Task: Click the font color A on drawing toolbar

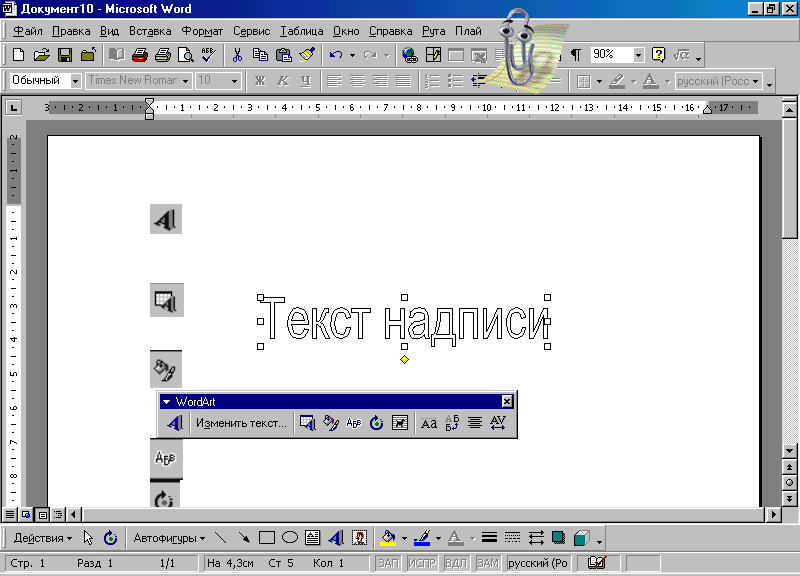Action: click(456, 538)
